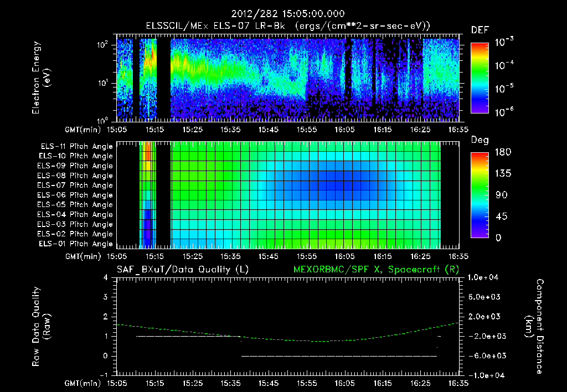Click the 10^-6 tick on DEF color bar
The width and height of the screenshot is (567, 392).
click(504, 112)
